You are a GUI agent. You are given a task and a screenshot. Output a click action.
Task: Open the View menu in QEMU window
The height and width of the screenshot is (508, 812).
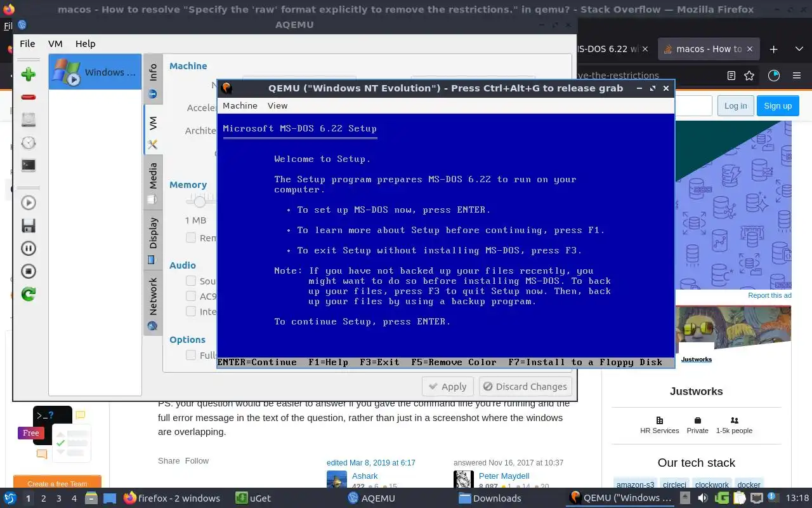click(277, 105)
